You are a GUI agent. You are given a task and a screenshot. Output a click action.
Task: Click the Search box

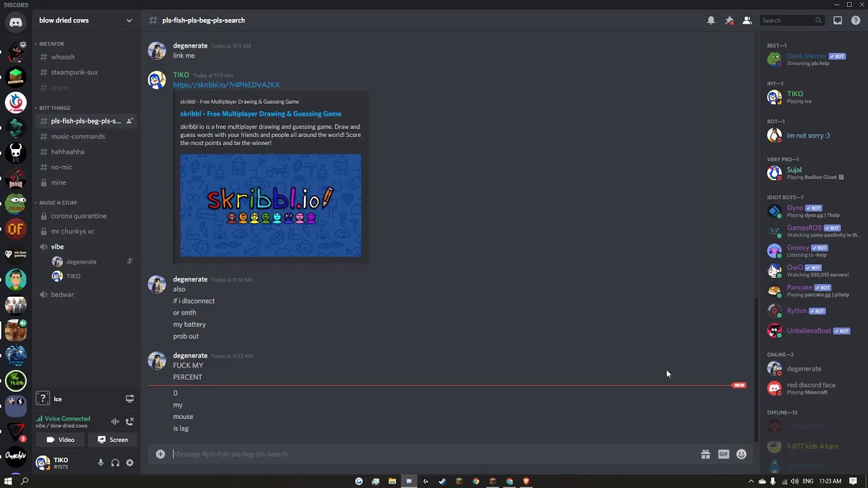(x=791, y=20)
